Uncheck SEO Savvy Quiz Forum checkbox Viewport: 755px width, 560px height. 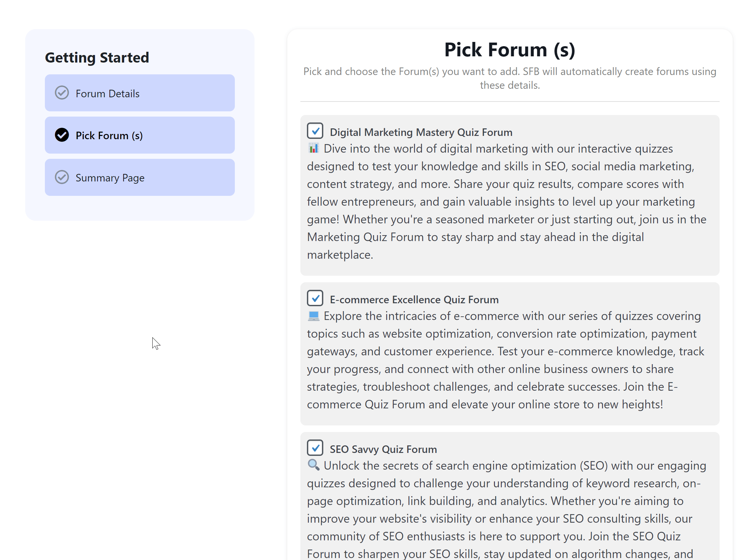pyautogui.click(x=315, y=448)
